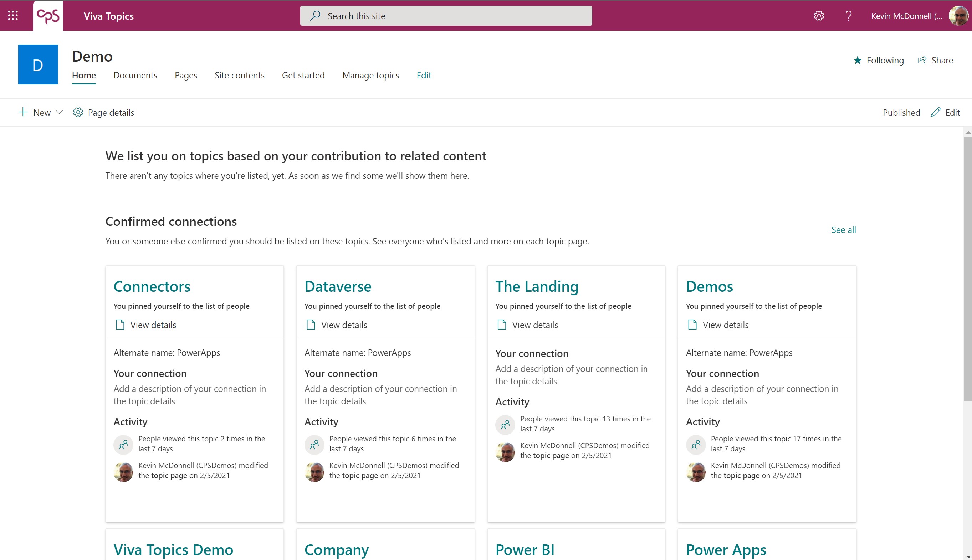Open the Dataverse topic title link

[x=338, y=286]
